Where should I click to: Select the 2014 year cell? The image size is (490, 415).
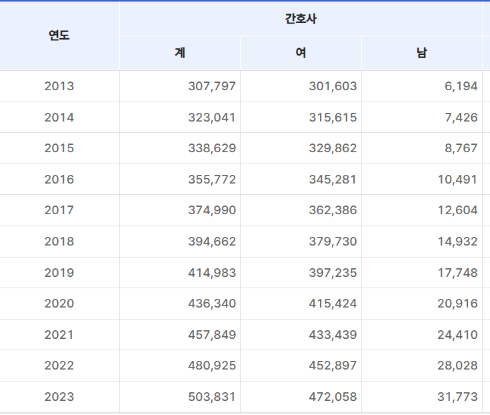pyautogui.click(x=59, y=118)
